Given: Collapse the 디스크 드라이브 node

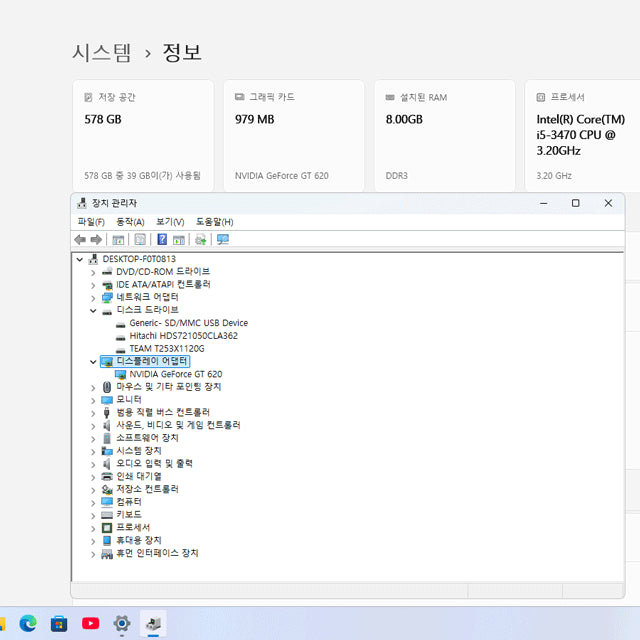Looking at the screenshot, I should (93, 311).
